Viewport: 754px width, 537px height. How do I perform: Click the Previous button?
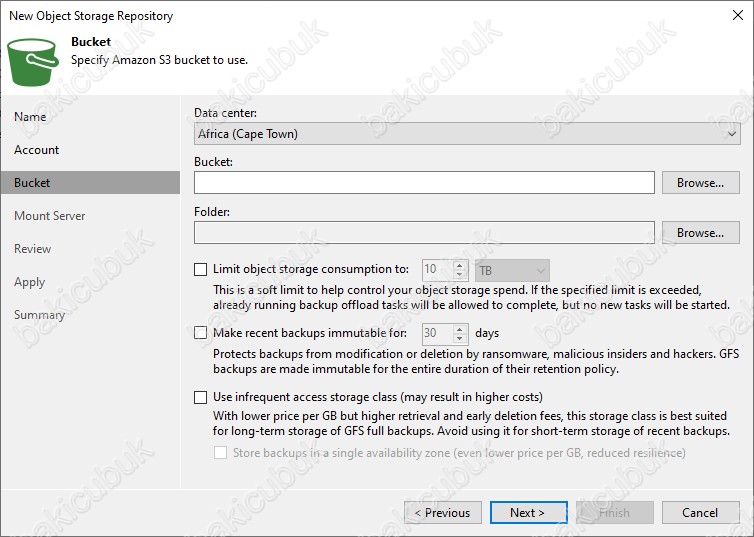click(443, 512)
